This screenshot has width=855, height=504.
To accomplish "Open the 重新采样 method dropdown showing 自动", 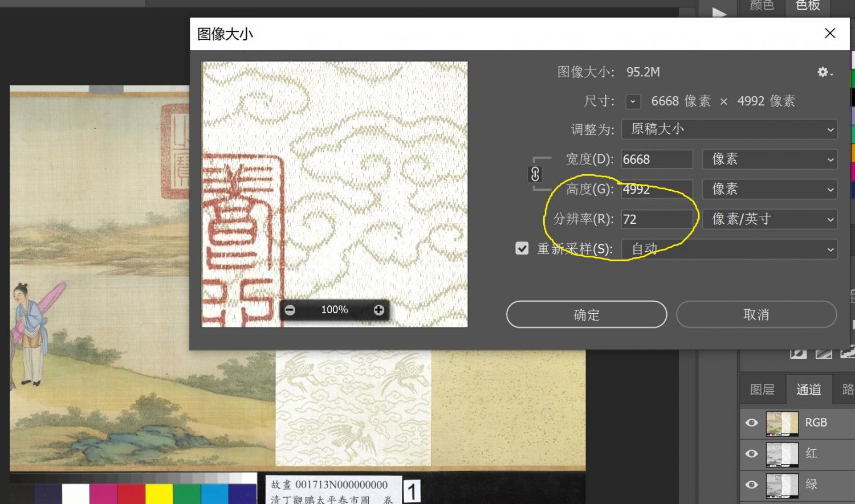I will point(729,249).
